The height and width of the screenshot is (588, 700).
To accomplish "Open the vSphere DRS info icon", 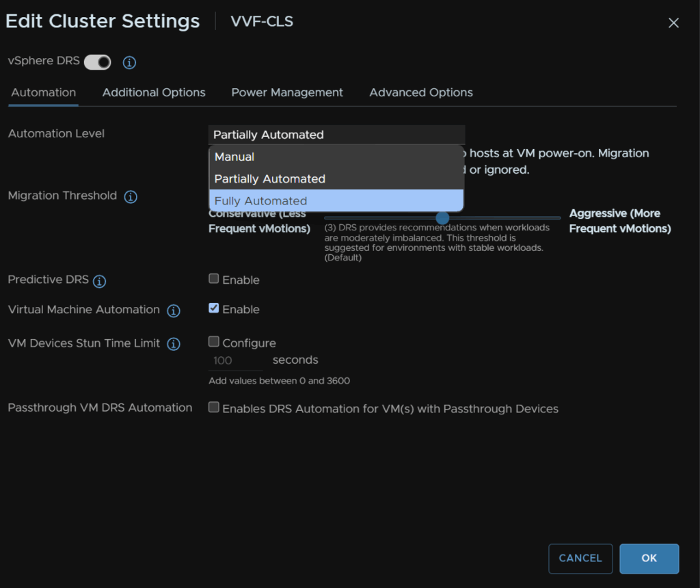I will (x=129, y=62).
